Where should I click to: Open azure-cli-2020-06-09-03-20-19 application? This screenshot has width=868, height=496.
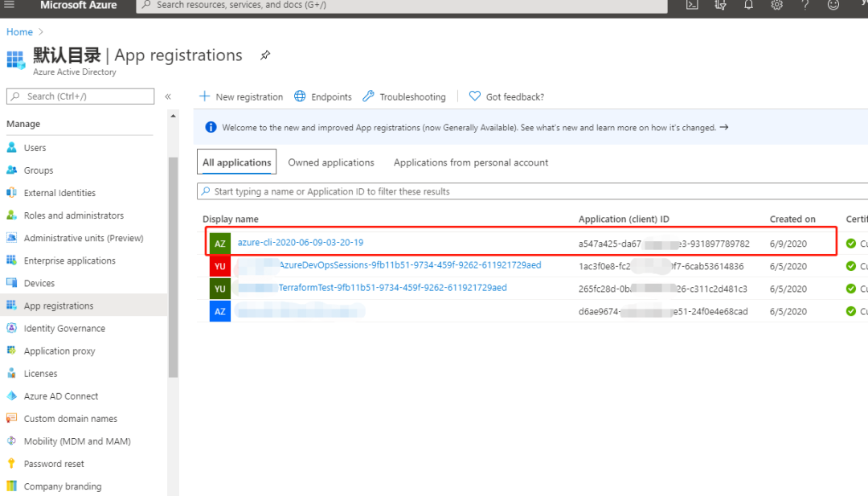(x=301, y=243)
